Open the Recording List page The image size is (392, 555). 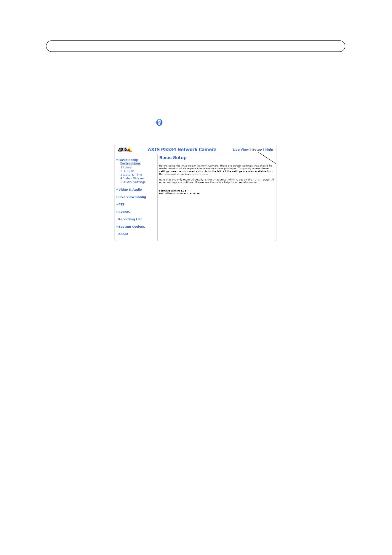130,219
